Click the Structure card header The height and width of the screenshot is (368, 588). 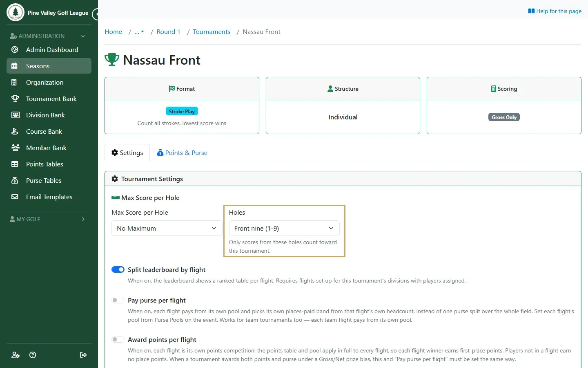click(x=343, y=89)
